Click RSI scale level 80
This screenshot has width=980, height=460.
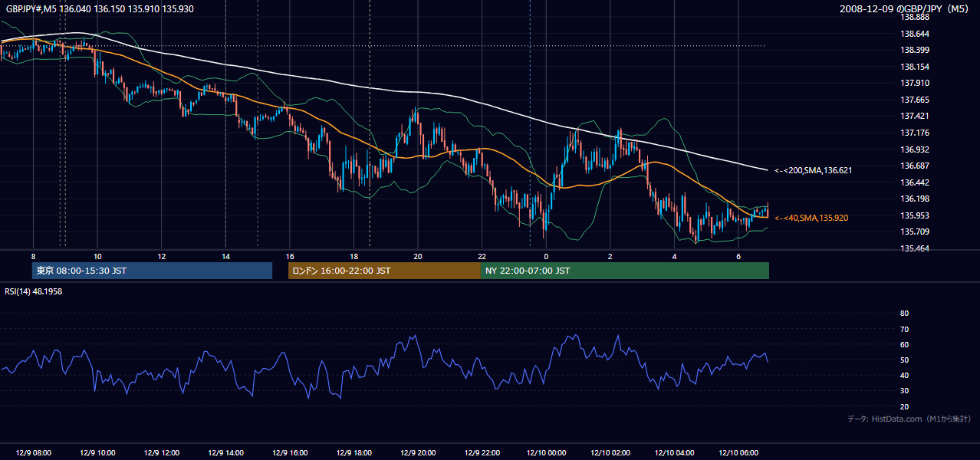(904, 314)
